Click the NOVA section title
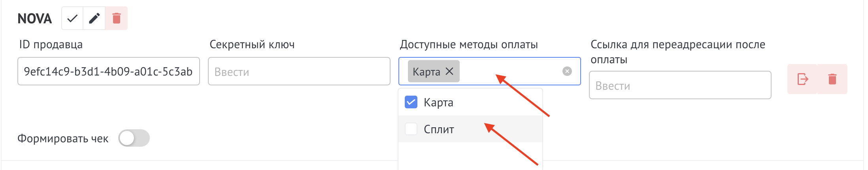 click(x=35, y=19)
